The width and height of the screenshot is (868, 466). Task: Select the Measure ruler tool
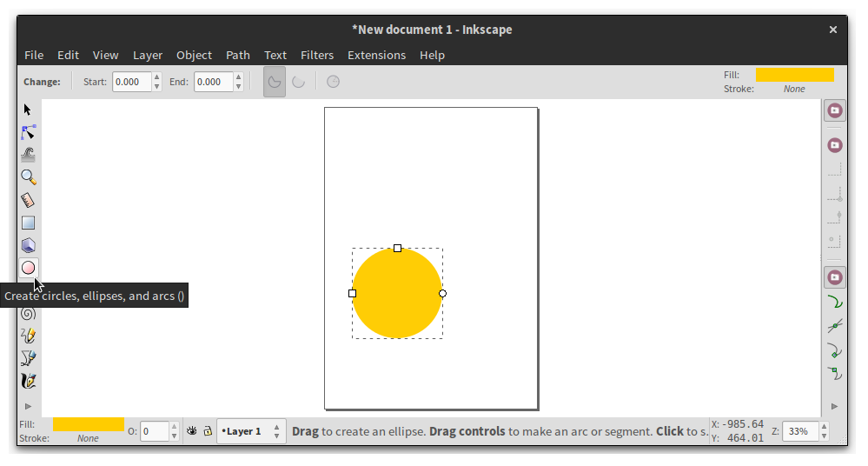coord(28,200)
